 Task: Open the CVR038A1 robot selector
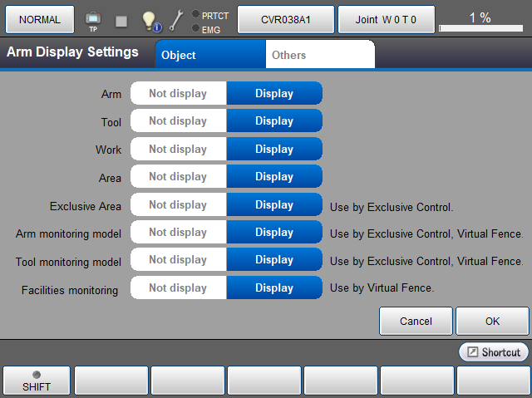tap(286, 20)
